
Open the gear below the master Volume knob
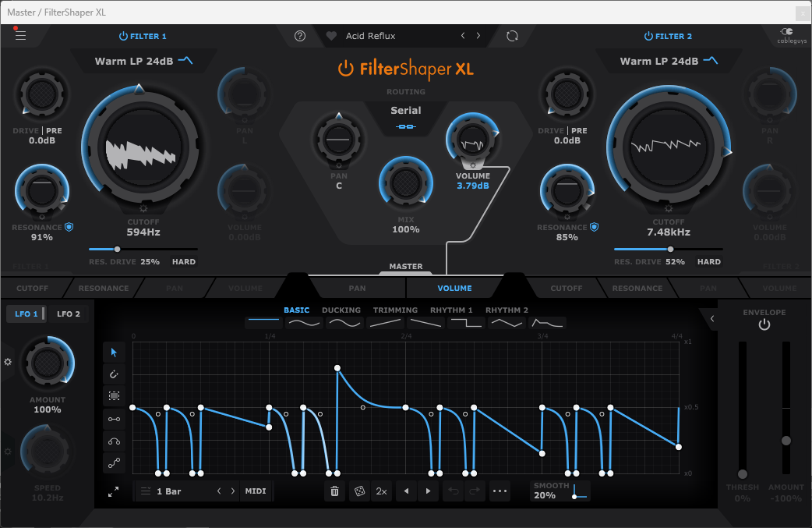(473, 165)
